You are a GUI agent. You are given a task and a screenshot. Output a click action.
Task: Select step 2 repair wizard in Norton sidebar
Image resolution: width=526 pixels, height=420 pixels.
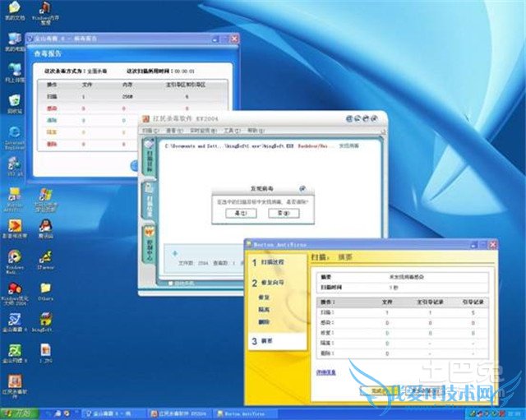pos(269,283)
